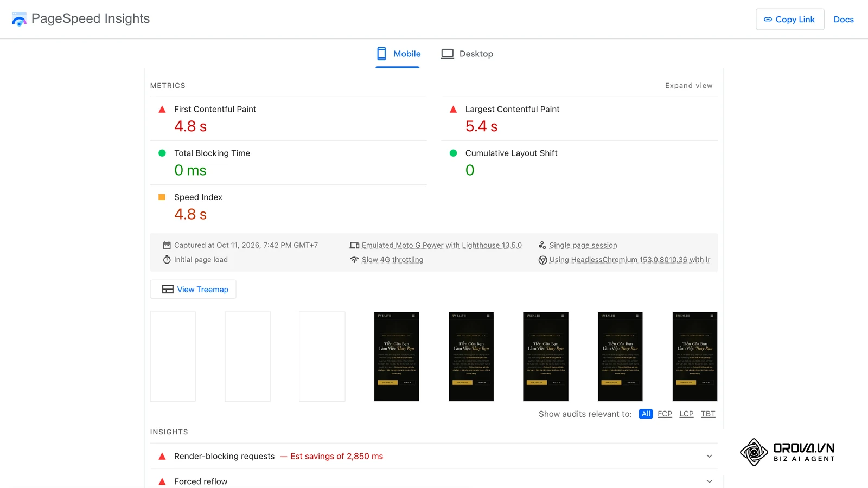Click Single page session link
Viewport: 868px width, 488px height.
583,245
